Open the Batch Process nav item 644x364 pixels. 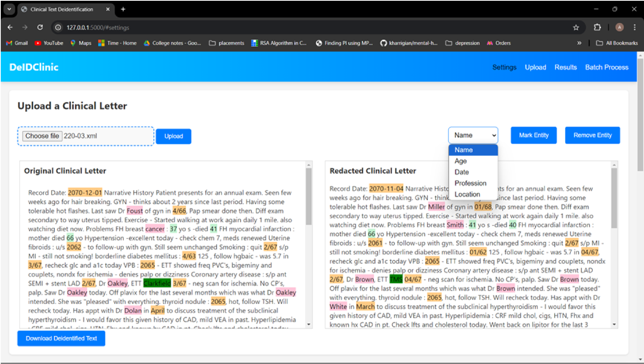tap(607, 67)
